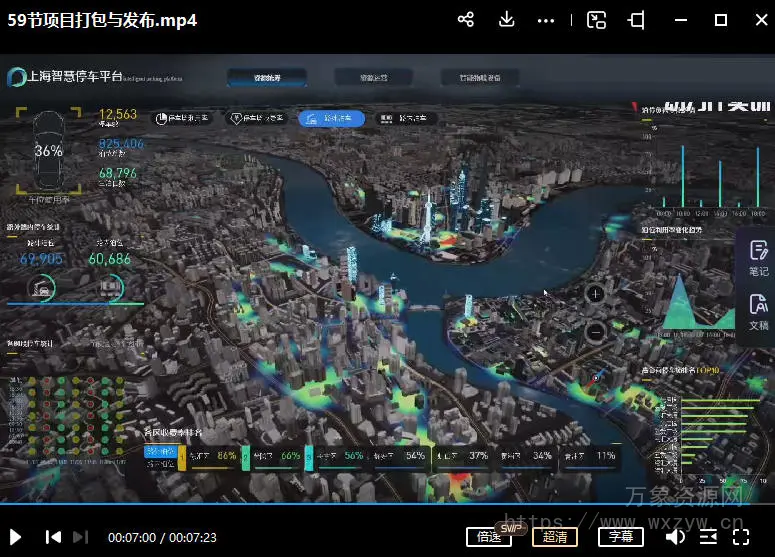
Task: Open the 超清 video quality selector
Action: (555, 537)
